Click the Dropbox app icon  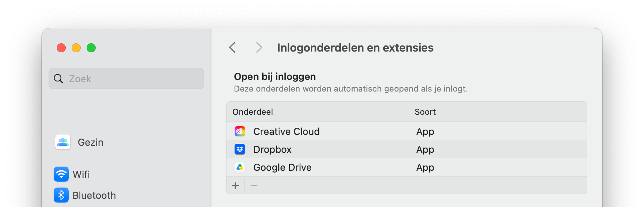click(240, 149)
